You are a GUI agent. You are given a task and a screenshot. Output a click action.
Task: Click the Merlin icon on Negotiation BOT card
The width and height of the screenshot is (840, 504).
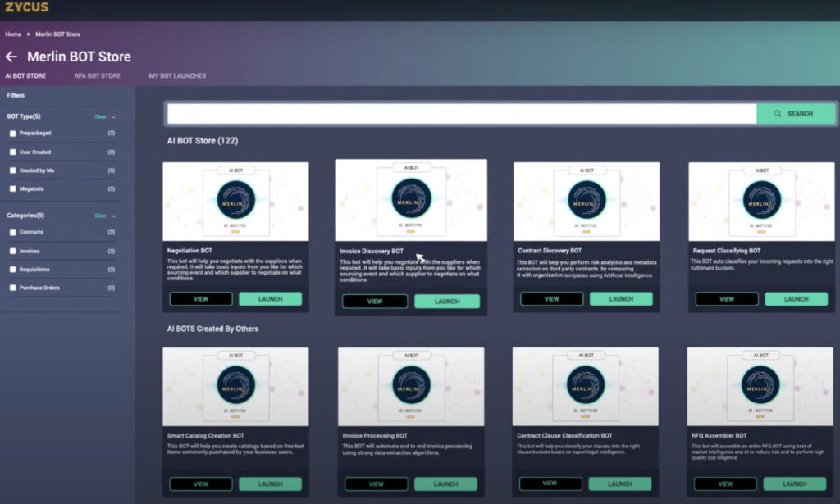(235, 200)
